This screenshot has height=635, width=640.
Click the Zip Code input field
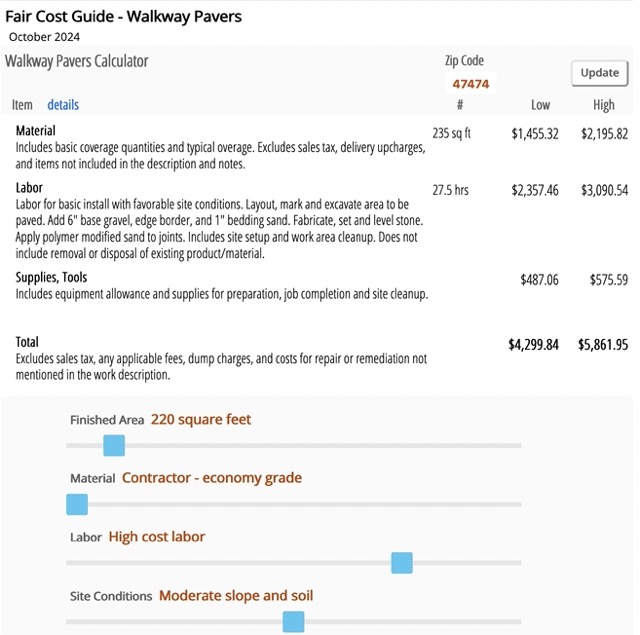point(471,84)
